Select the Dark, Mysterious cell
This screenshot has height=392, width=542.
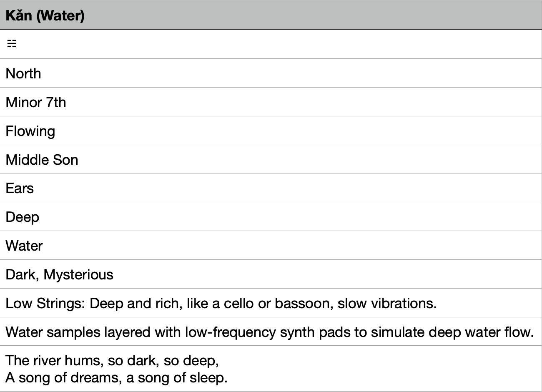59,274
